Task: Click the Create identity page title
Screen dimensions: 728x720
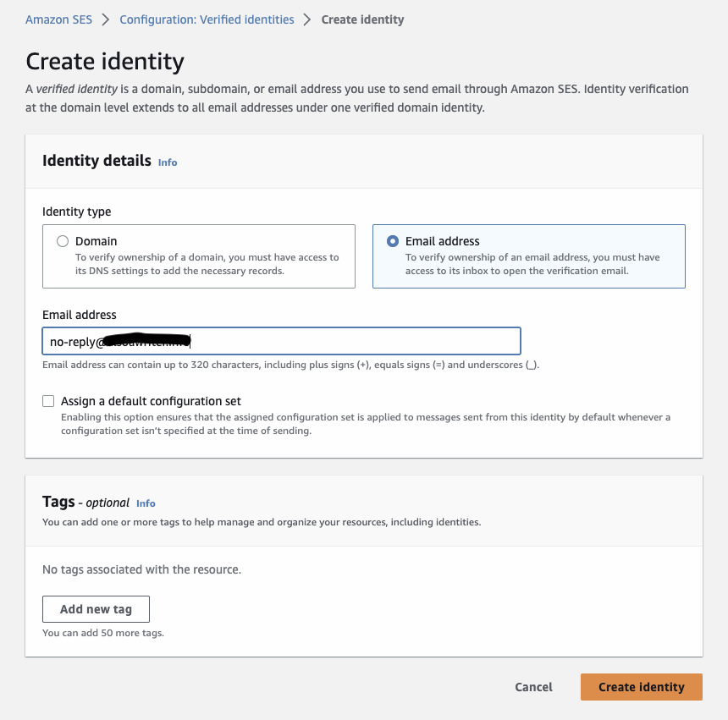Action: point(105,63)
